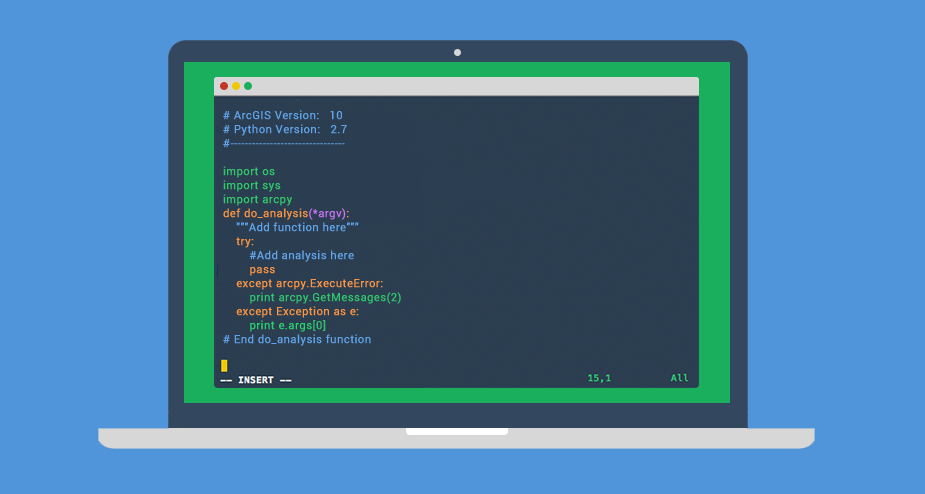Screen dimensions: 925x494
Task: Click the "# End do_analysis function" comment
Action: (x=297, y=339)
